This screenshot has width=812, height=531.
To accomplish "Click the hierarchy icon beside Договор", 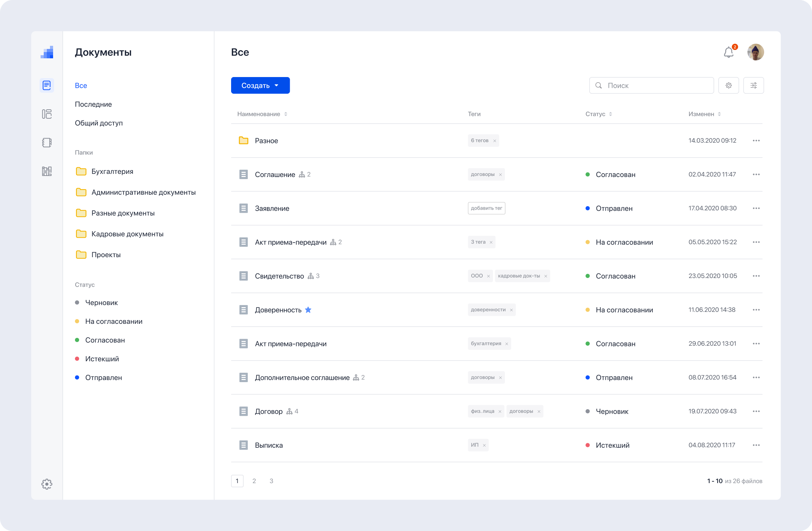I will point(289,411).
